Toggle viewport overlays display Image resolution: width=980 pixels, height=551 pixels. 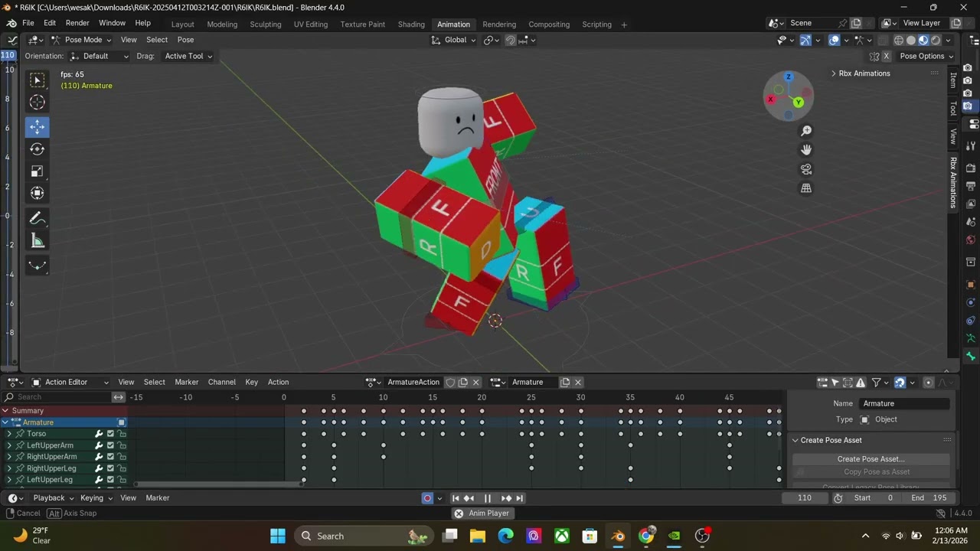(x=835, y=40)
